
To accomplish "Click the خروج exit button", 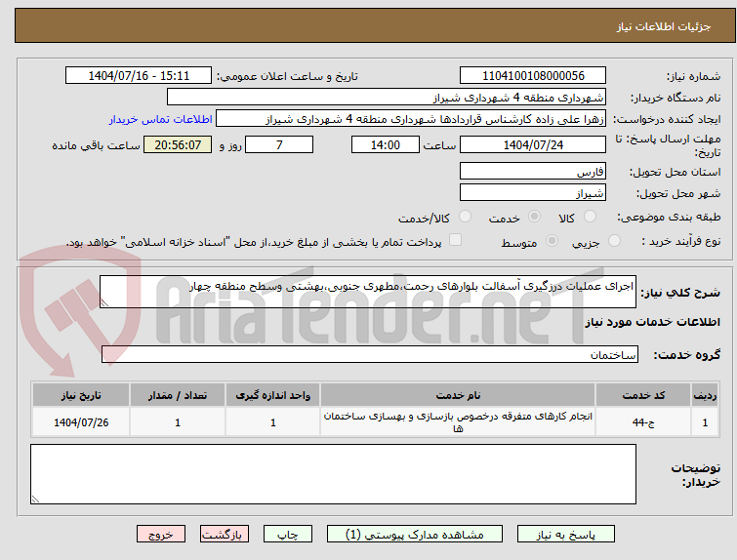I will 161,535.
